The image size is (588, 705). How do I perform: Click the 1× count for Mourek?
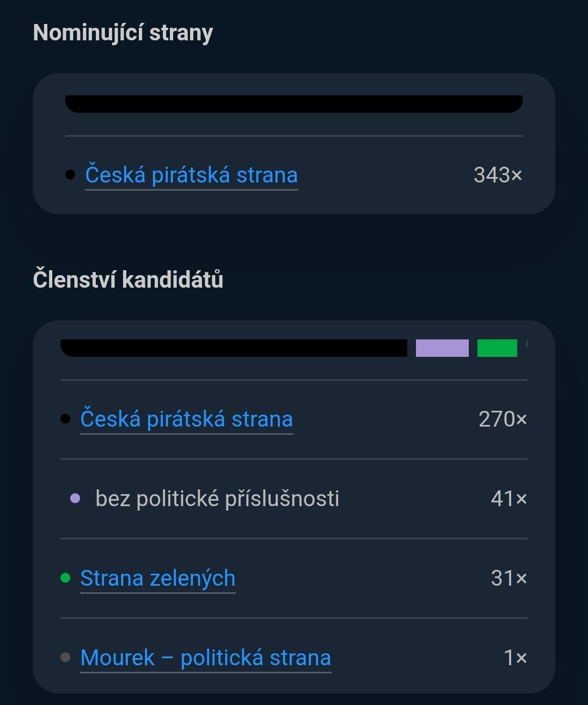515,658
